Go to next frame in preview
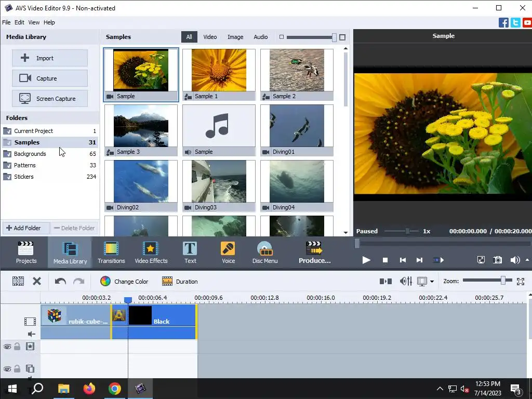This screenshot has width=532, height=399. pyautogui.click(x=420, y=260)
